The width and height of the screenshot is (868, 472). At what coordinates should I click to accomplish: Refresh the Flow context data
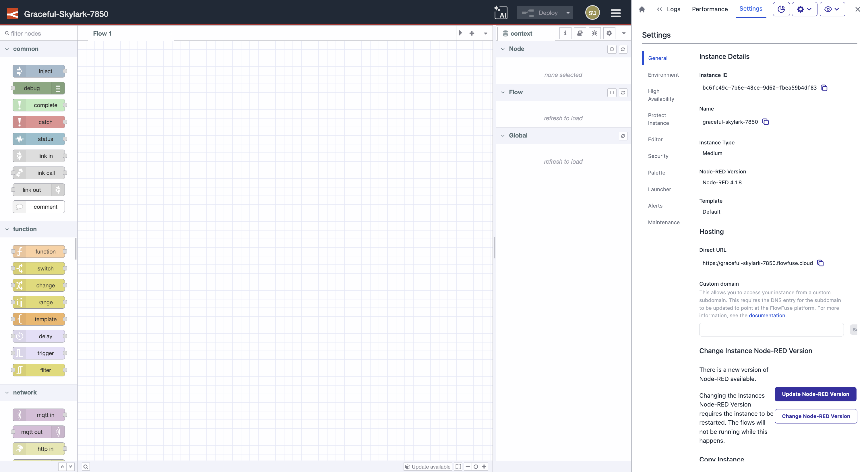[x=623, y=92]
